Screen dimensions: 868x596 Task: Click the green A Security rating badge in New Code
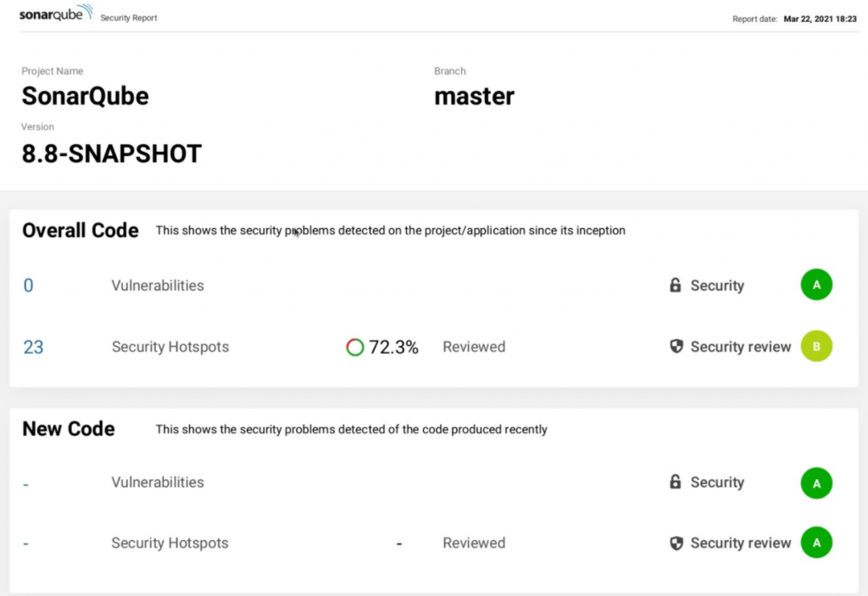816,483
